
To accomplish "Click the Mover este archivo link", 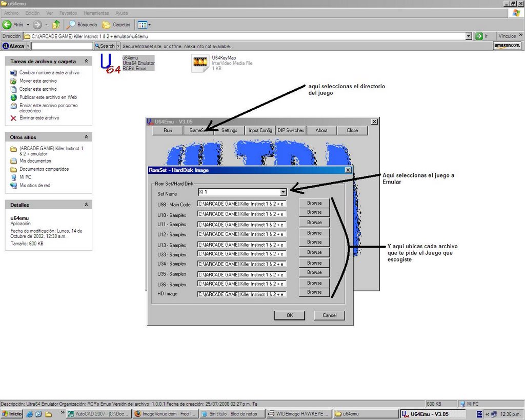I will click(x=38, y=81).
